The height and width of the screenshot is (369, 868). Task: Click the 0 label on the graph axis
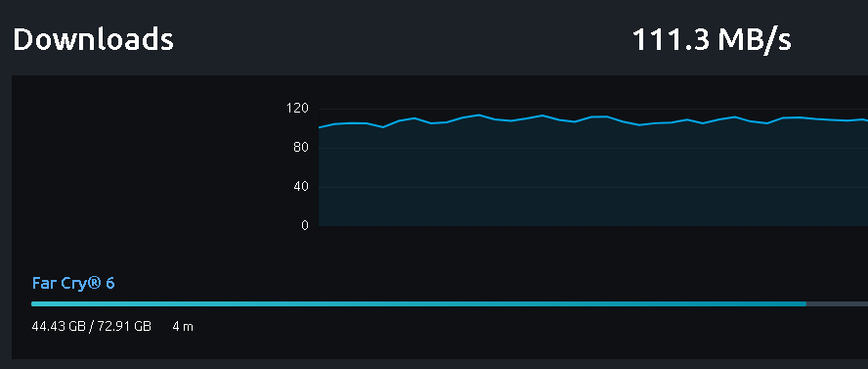[x=305, y=225]
